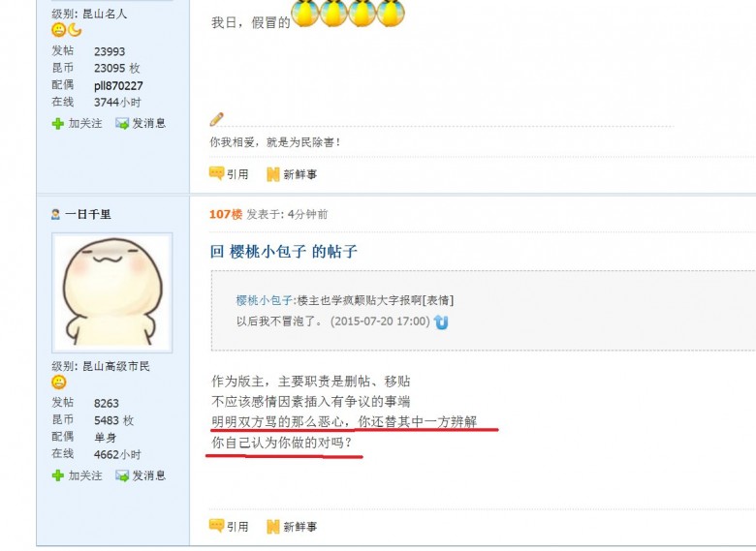
Task: Click the small user icon beside 一日千里
Action: [x=56, y=214]
